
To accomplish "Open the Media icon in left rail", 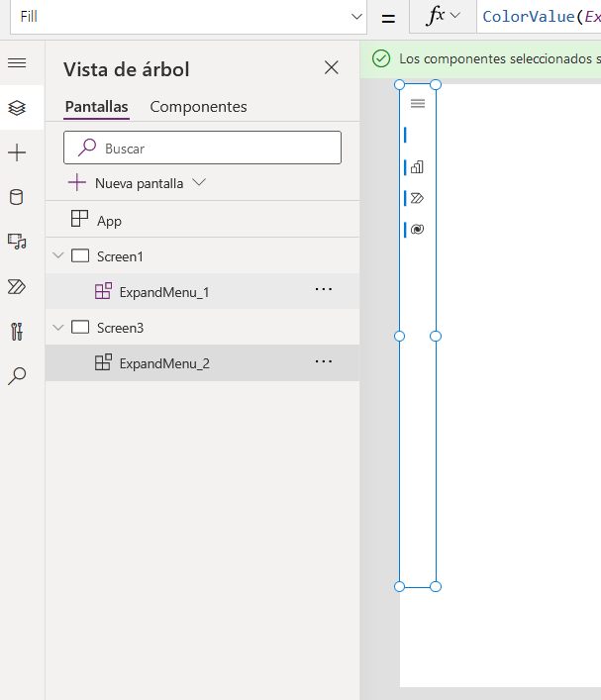I will pos(17,242).
